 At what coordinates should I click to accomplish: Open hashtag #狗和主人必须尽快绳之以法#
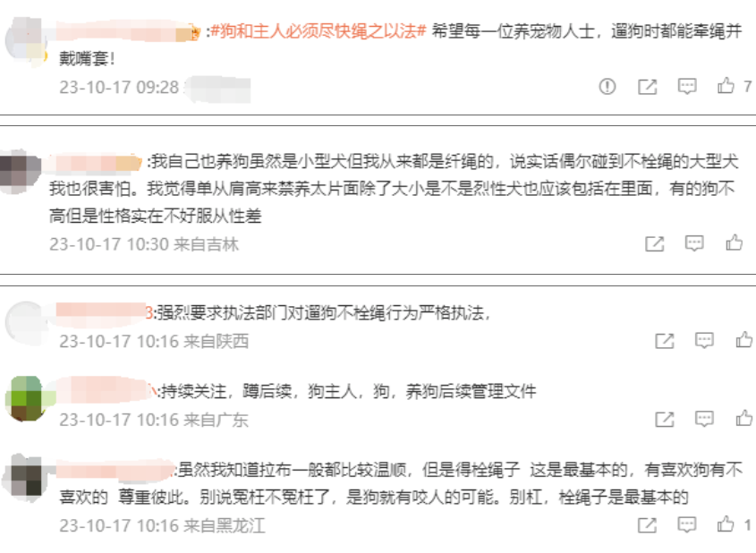(319, 31)
